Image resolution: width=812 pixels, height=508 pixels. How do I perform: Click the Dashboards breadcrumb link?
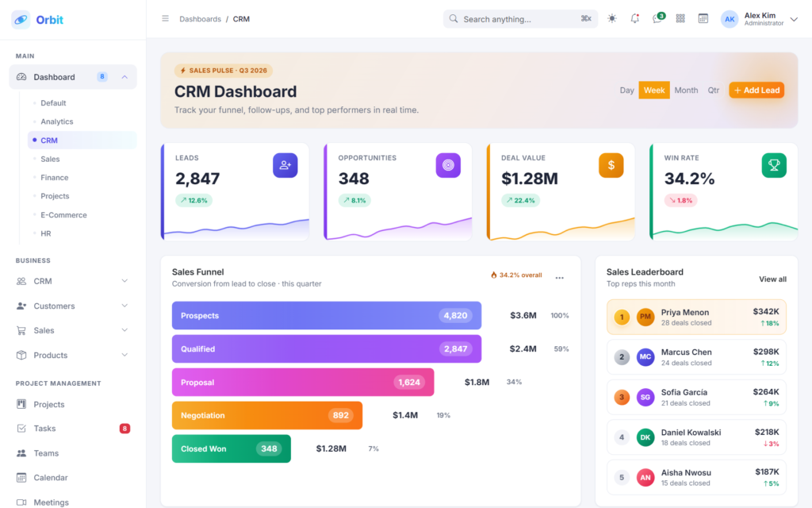(200, 19)
